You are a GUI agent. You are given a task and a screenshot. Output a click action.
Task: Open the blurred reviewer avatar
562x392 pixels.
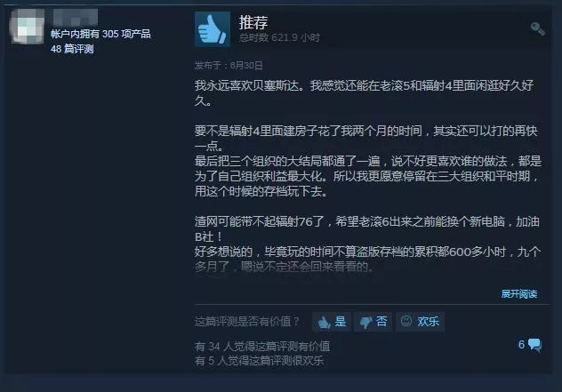point(28,26)
